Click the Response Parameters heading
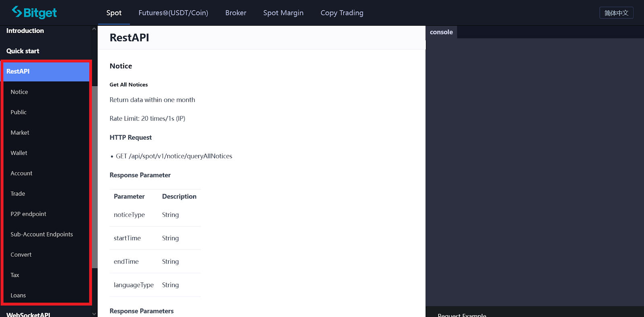This screenshot has width=644, height=317. [141, 311]
